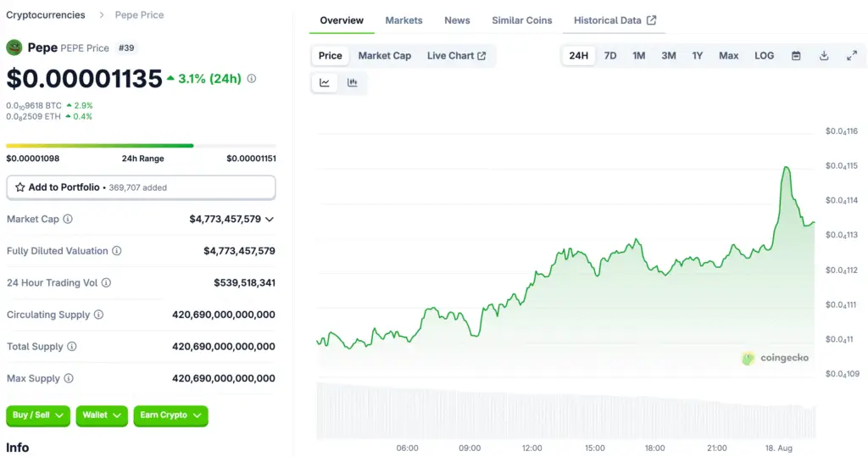Open the Buy / Sell dropdown

tap(38, 415)
